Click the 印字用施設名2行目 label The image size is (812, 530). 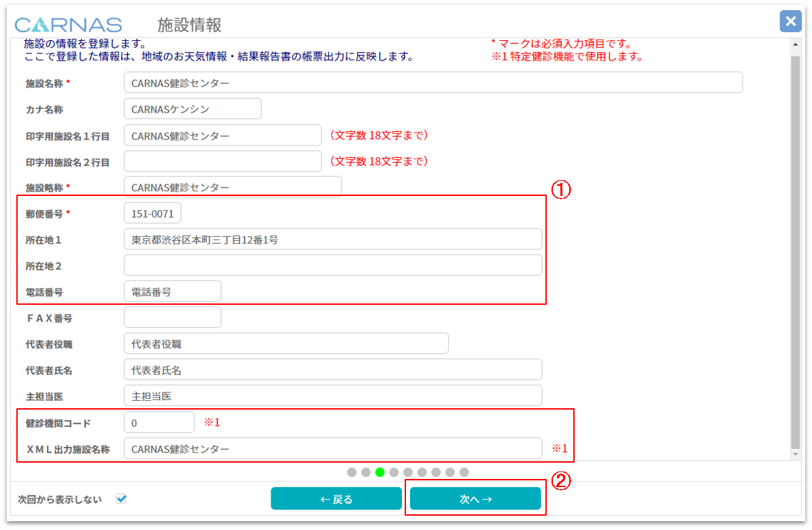(x=68, y=162)
